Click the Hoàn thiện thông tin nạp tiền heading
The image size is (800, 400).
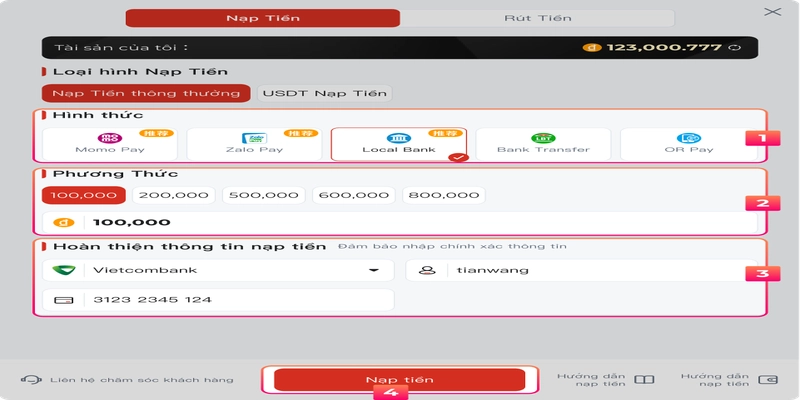tap(189, 247)
